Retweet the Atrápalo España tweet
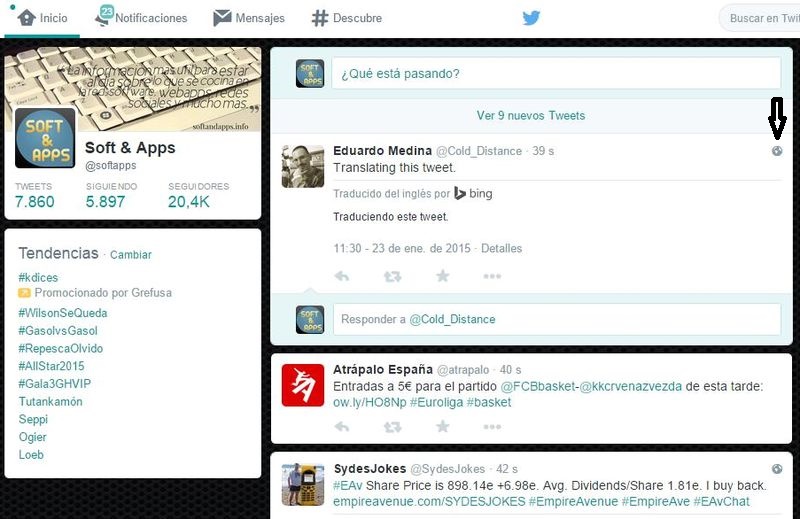 click(392, 427)
